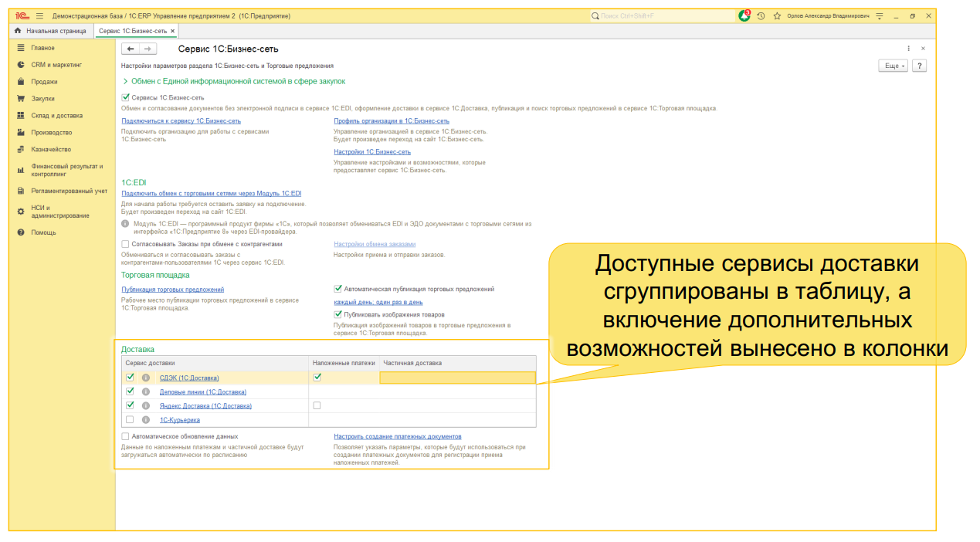Viewport: 980px width, 542px height.
Task: Enable the 1С-Курьерика delivery service checkbox
Action: coord(130,419)
